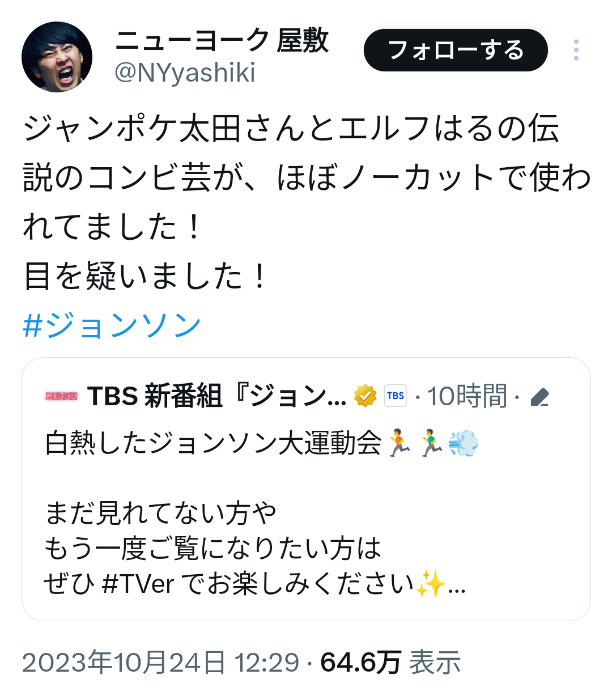This screenshot has width=612, height=700.
Task: Click the quoted TBS account avatar
Action: point(61,396)
